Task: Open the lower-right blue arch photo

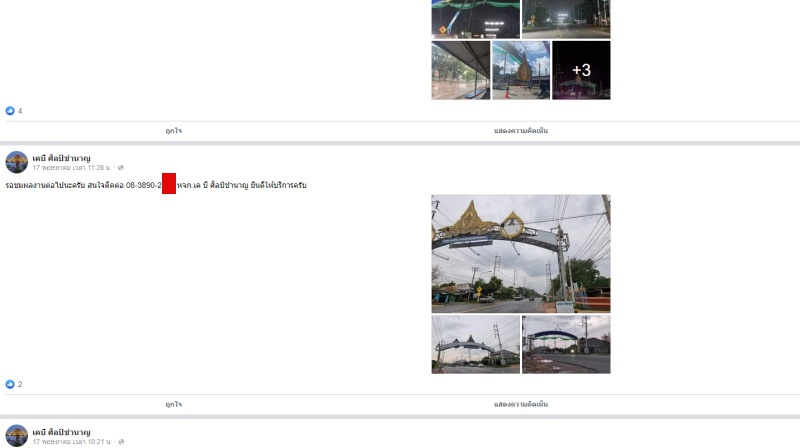Action: tap(566, 344)
